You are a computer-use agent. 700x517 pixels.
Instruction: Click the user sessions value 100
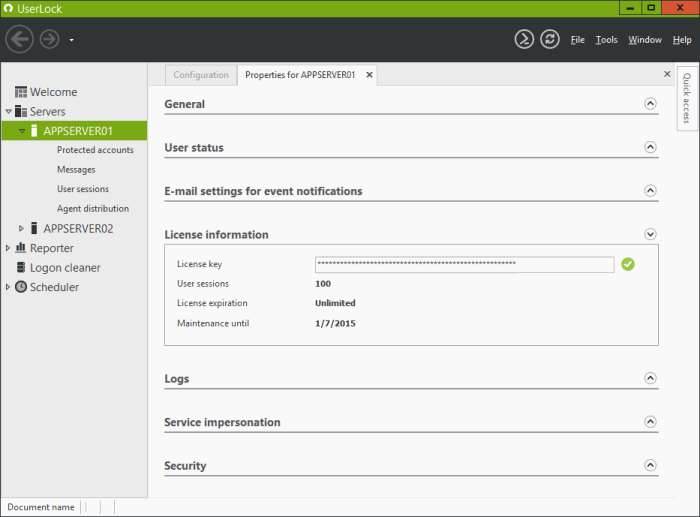[323, 284]
